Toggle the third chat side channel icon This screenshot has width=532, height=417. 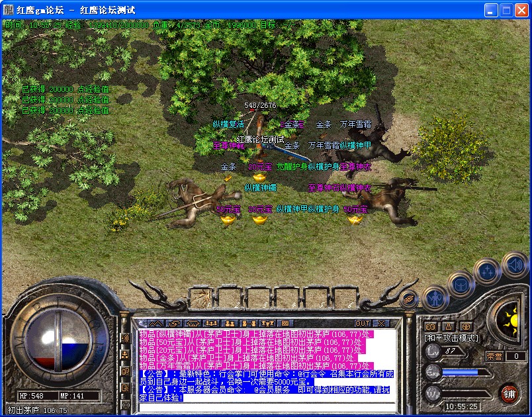tap(125, 371)
